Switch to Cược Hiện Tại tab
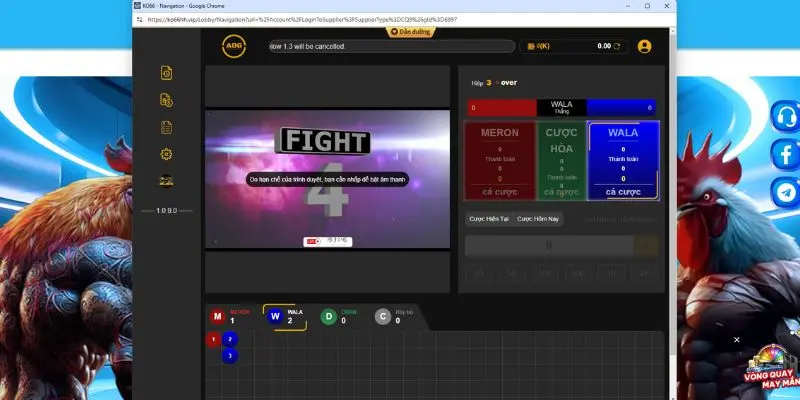800x400 pixels. coord(490,218)
